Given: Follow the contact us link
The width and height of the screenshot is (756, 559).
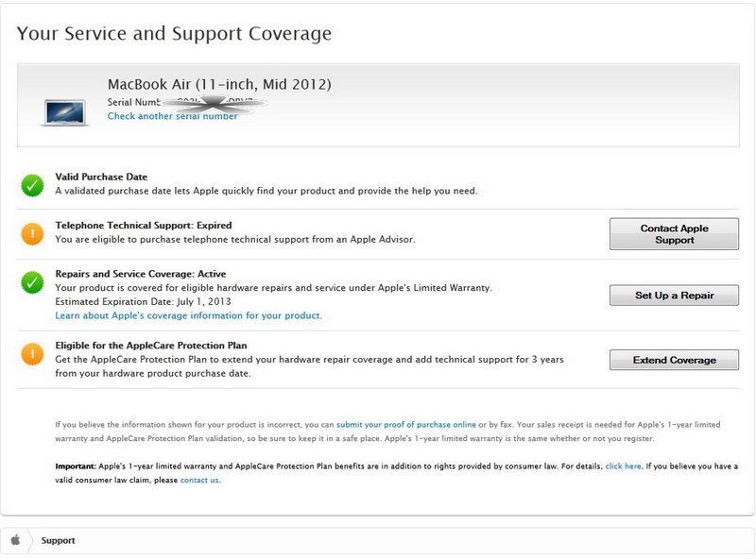Looking at the screenshot, I should coord(199,480).
